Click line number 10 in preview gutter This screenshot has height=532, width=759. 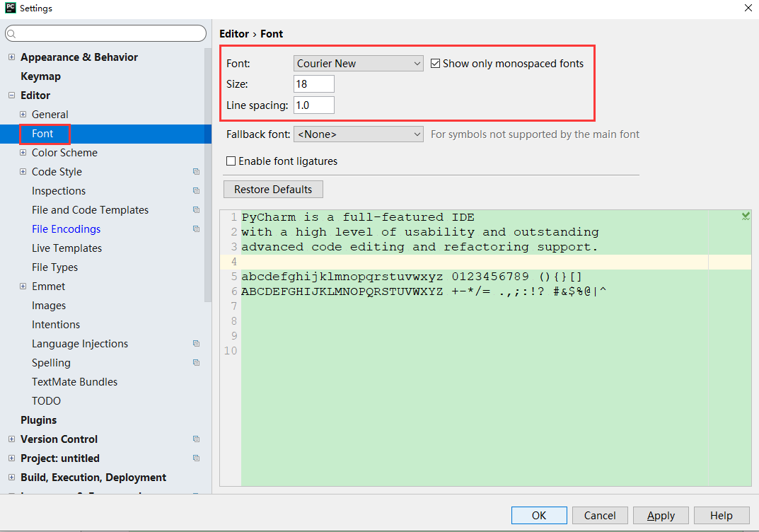(231, 351)
